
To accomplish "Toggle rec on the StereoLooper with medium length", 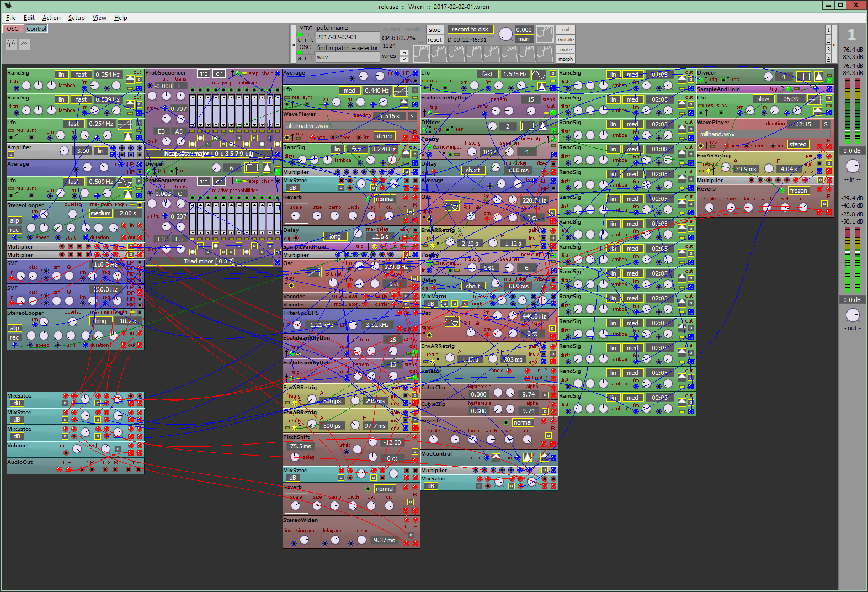I will 15,230.
